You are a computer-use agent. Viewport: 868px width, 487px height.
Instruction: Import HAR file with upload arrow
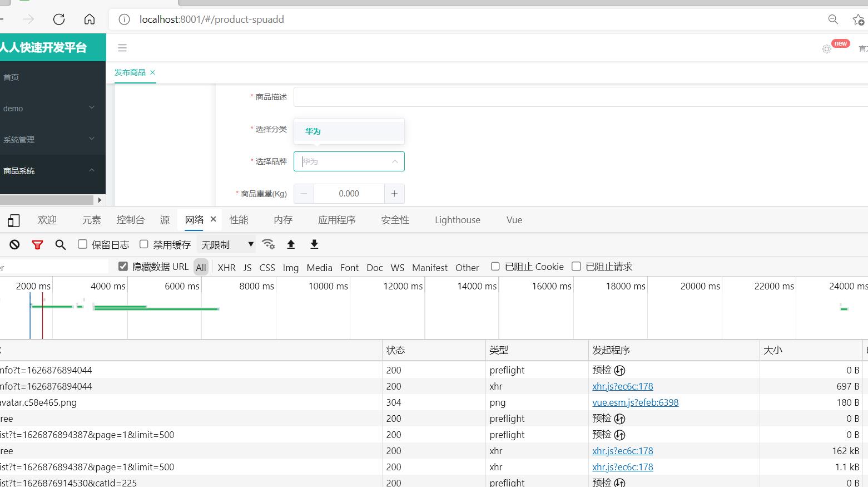tap(291, 244)
